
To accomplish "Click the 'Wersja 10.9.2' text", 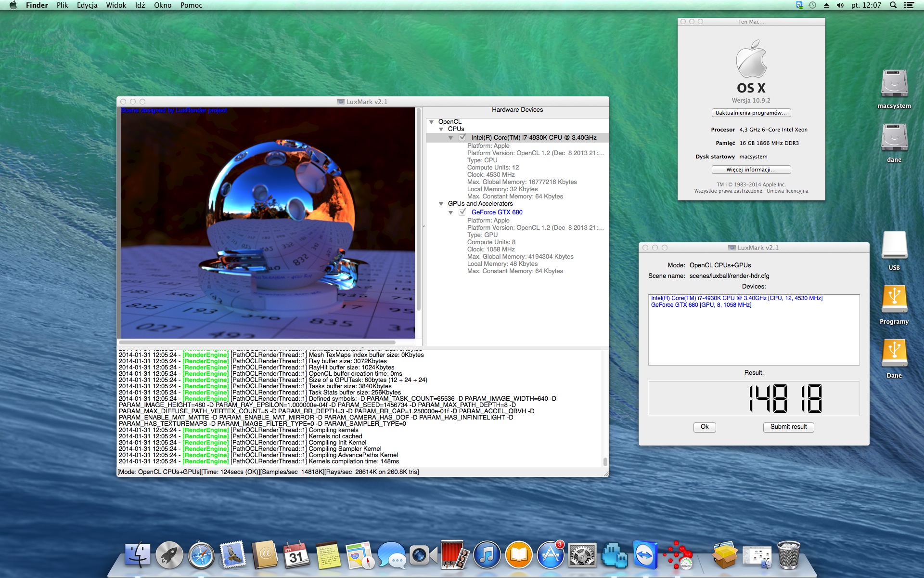I will [x=751, y=101].
